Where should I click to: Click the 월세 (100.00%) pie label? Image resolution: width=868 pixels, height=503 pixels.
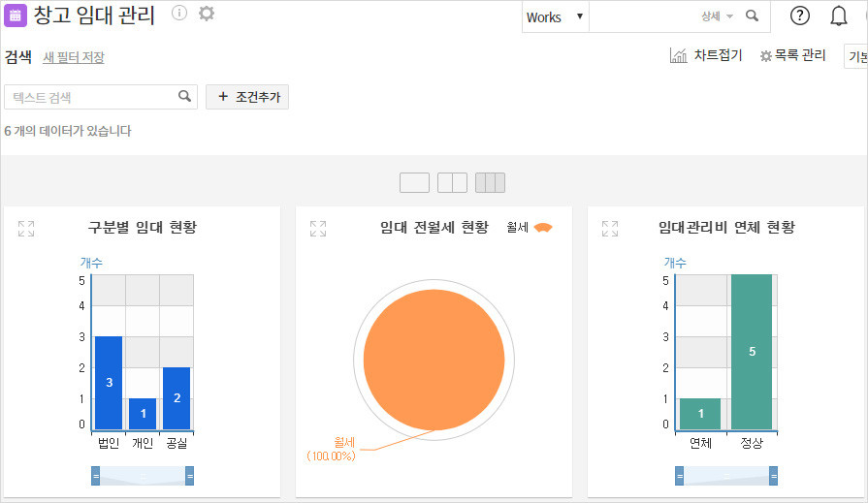tap(331, 449)
